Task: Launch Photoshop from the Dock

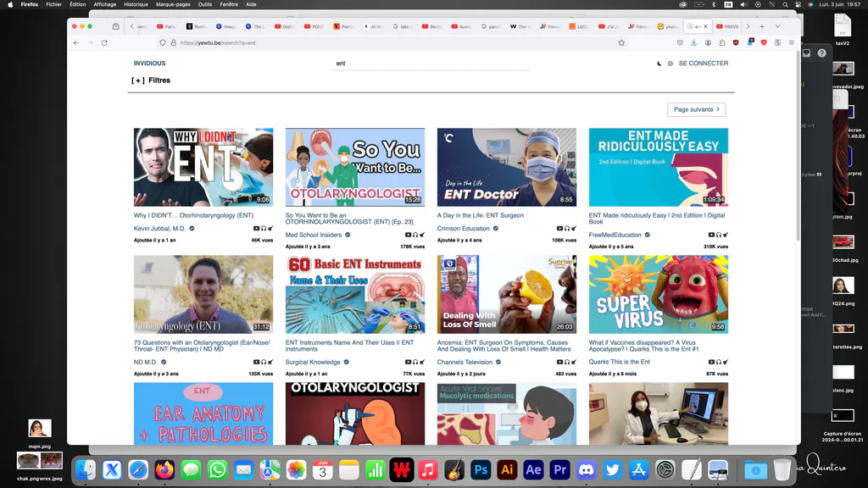Action: click(x=481, y=469)
